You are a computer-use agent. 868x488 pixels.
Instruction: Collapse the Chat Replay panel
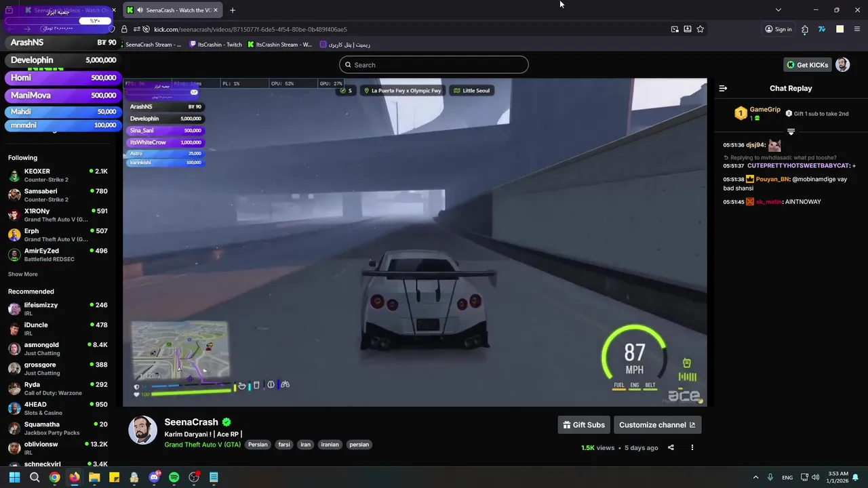click(x=723, y=88)
